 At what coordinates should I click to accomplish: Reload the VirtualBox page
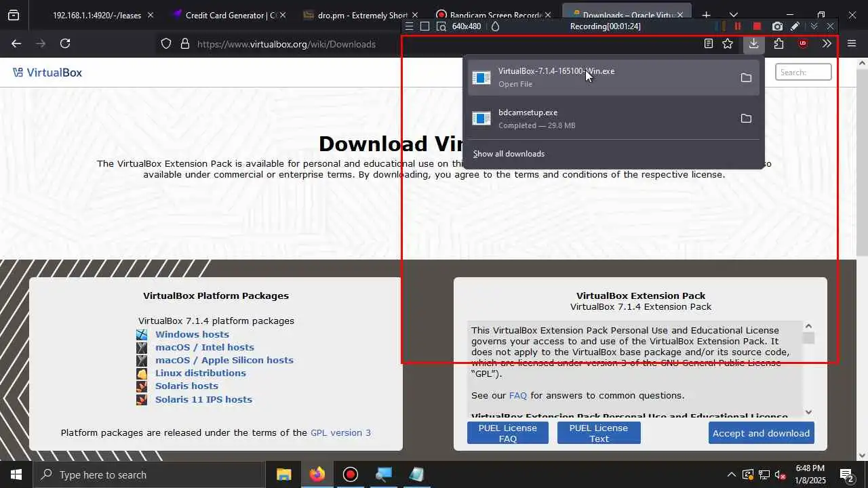tap(65, 43)
